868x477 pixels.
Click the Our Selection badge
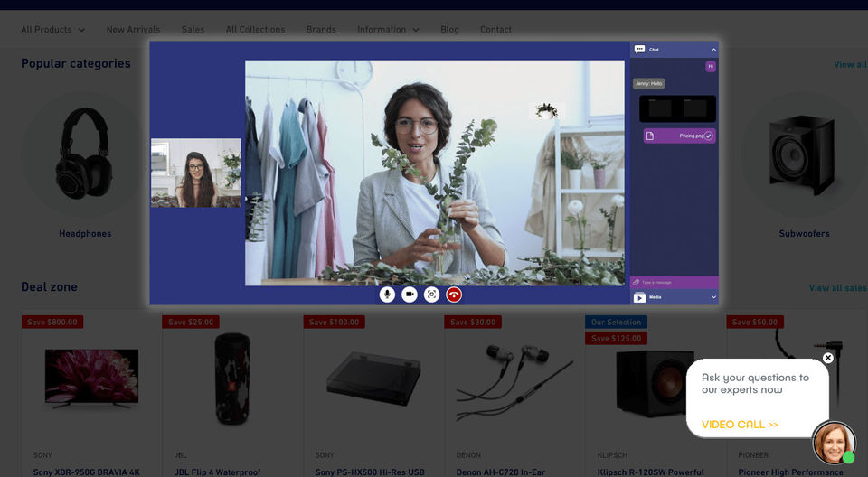(616, 322)
